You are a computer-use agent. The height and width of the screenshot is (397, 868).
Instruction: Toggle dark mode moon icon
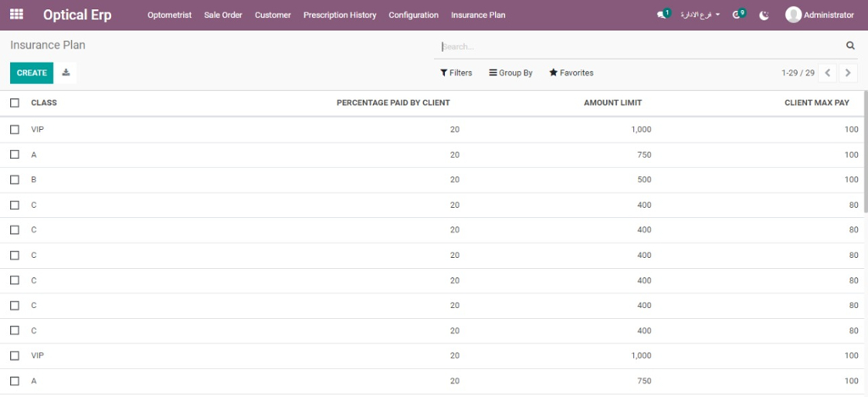pyautogui.click(x=765, y=15)
